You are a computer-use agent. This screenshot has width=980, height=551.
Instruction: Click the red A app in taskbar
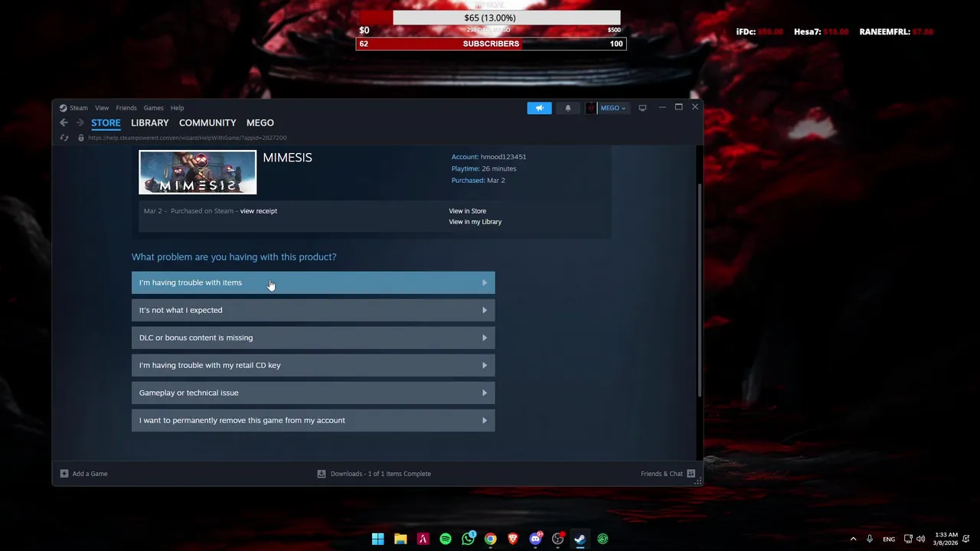423,539
